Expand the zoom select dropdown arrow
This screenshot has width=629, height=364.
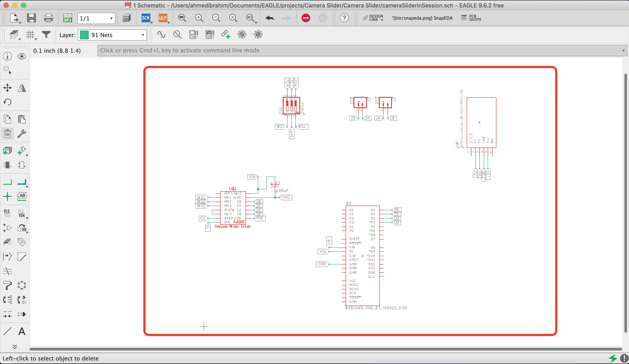click(x=256, y=23)
